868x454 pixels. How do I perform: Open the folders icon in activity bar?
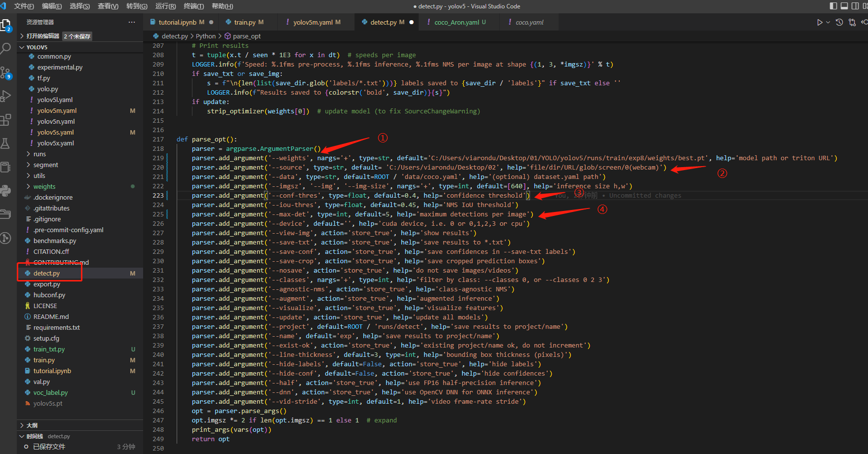click(x=5, y=214)
